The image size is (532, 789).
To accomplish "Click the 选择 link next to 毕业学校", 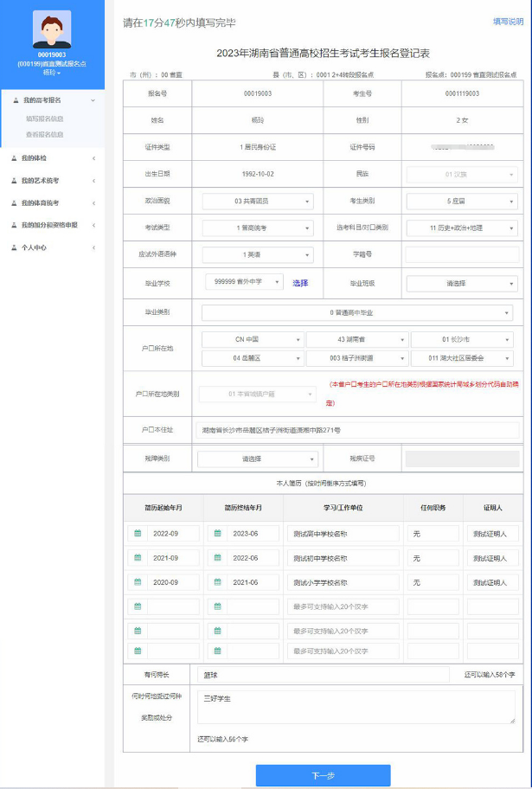I will (x=300, y=283).
